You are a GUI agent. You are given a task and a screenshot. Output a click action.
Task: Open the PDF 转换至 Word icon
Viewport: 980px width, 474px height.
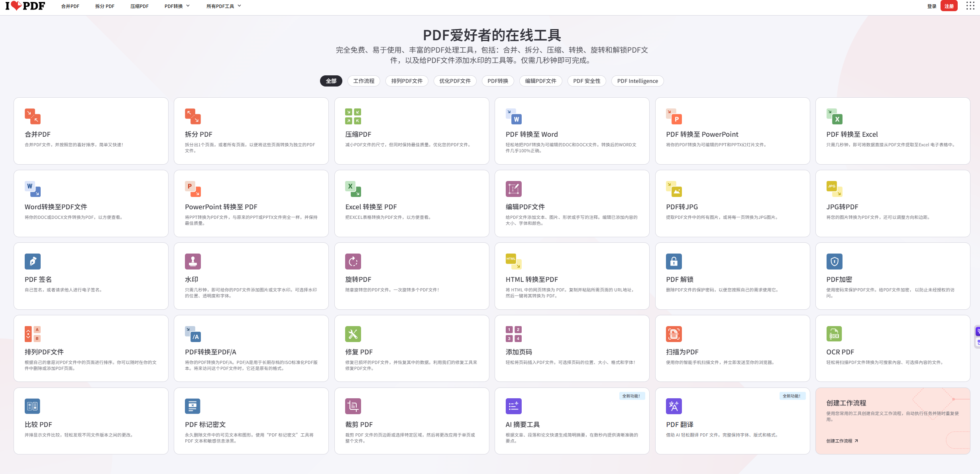[514, 116]
